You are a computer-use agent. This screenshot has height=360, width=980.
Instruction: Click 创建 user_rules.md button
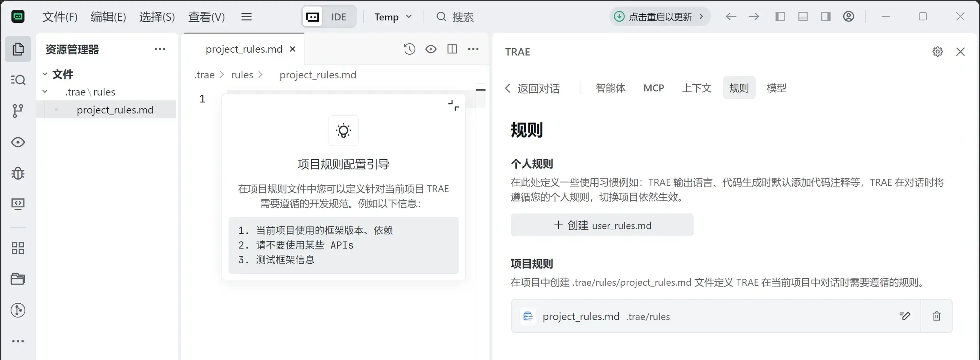(x=602, y=225)
